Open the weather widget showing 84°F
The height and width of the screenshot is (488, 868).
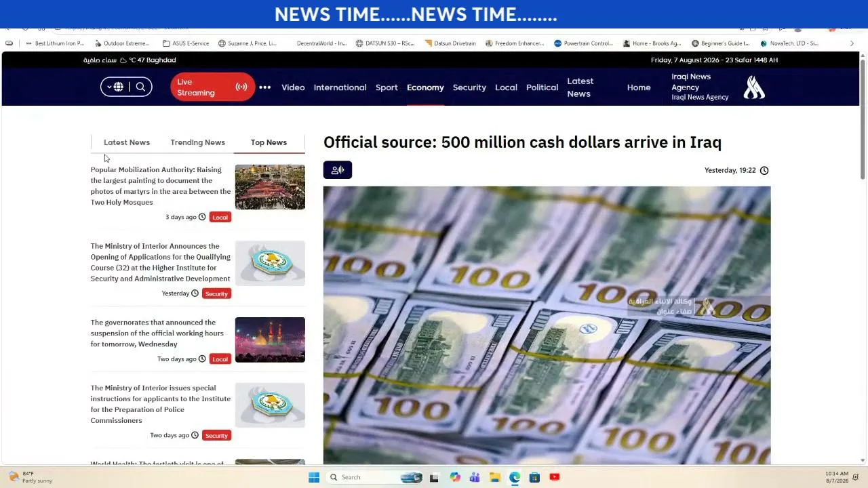(31, 477)
